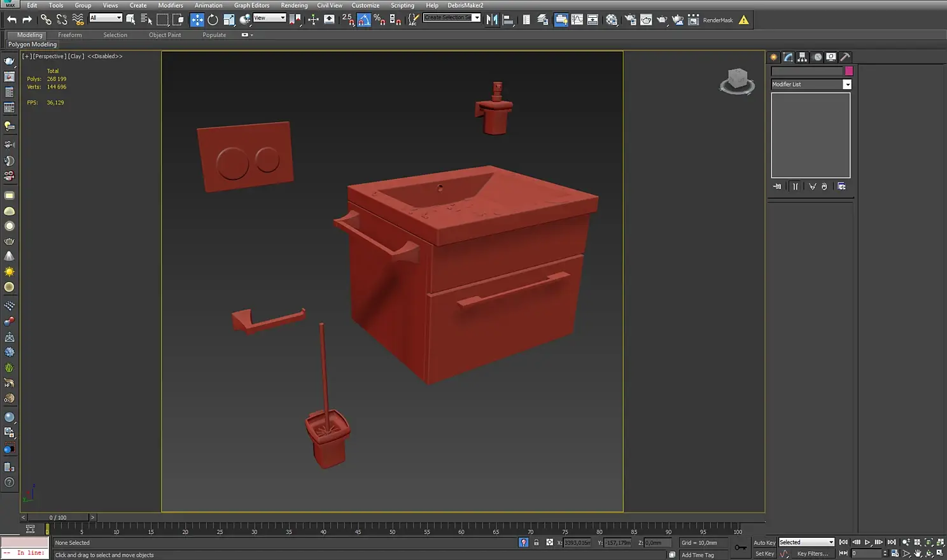Select the Move tool in the toolbar

pyautogui.click(x=197, y=20)
